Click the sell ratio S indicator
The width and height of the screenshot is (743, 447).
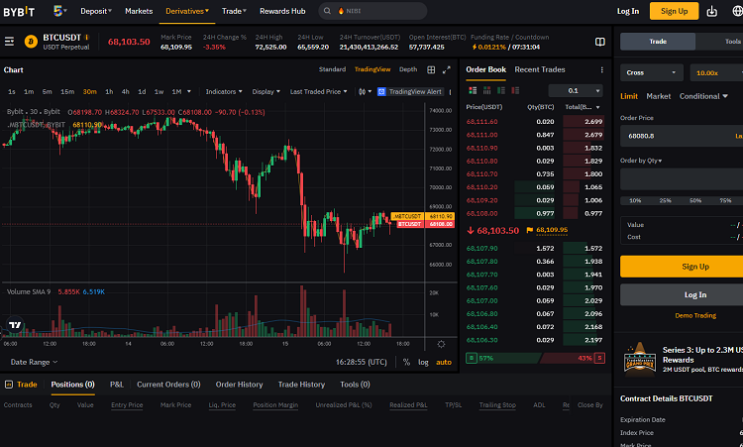point(599,358)
